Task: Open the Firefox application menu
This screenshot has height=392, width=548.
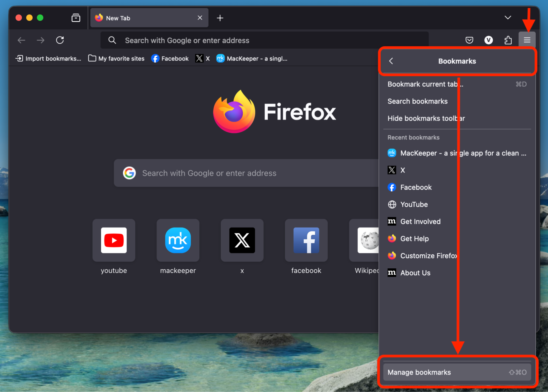Action: coord(527,40)
